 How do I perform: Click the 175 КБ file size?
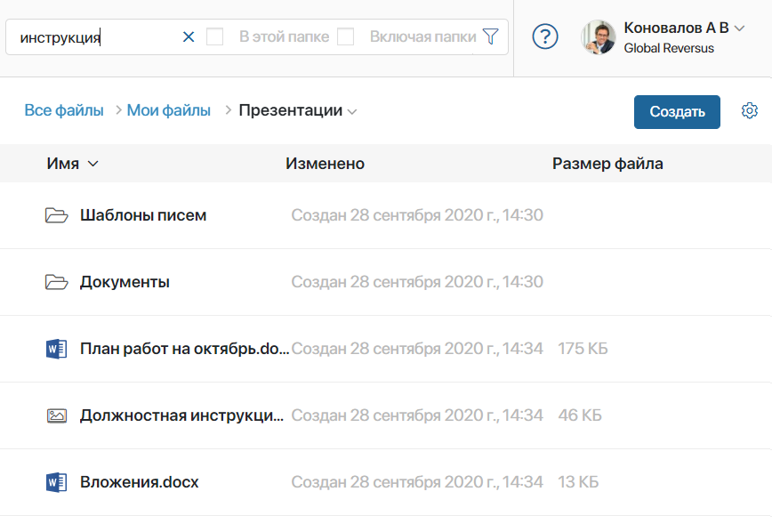point(583,349)
